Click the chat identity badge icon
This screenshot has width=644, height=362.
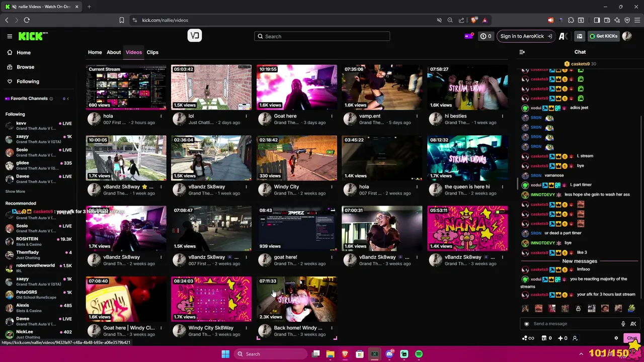tap(526, 324)
